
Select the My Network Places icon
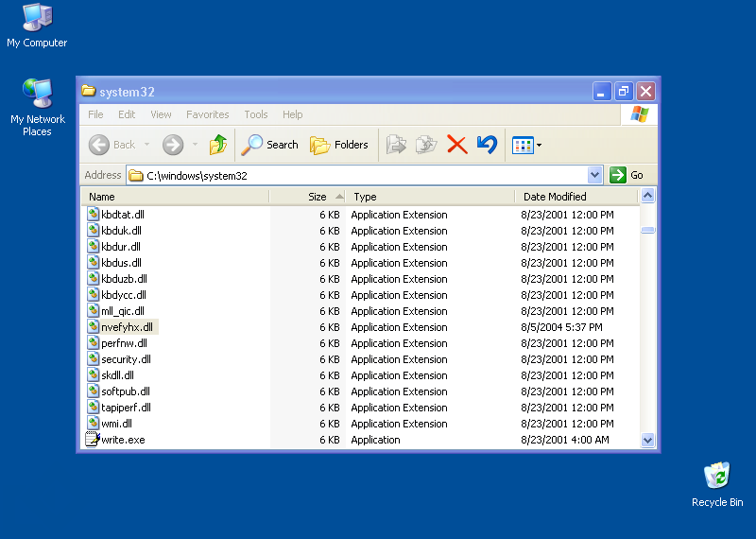[x=37, y=95]
